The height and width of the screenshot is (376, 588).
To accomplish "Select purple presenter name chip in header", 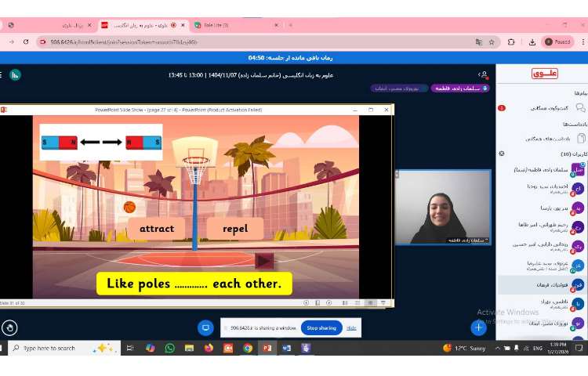I will [460, 89].
